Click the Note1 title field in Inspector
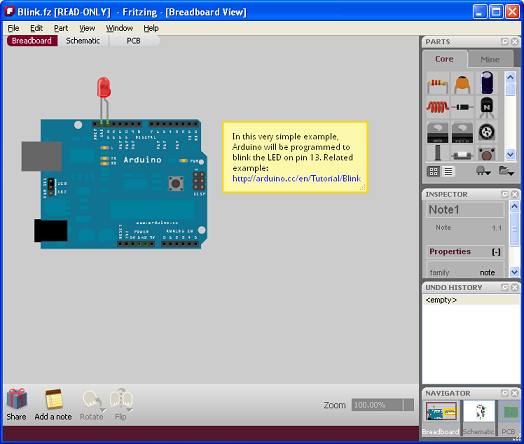 465,210
